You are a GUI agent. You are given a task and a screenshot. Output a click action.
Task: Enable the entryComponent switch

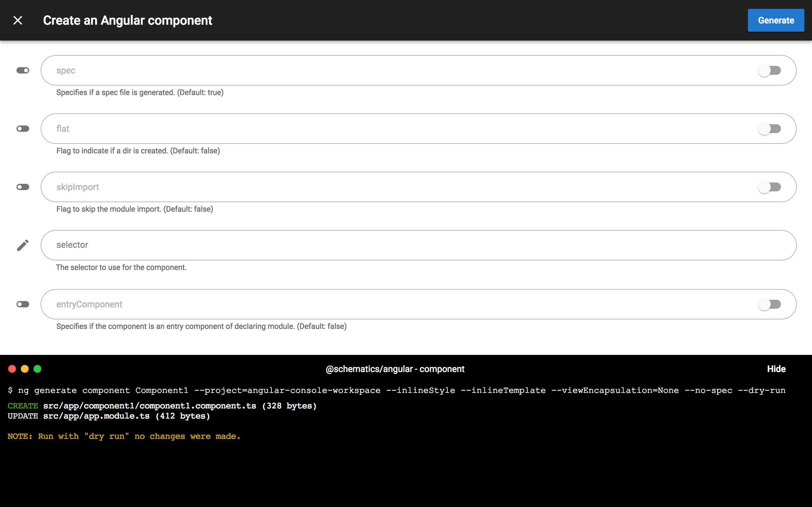(769, 304)
